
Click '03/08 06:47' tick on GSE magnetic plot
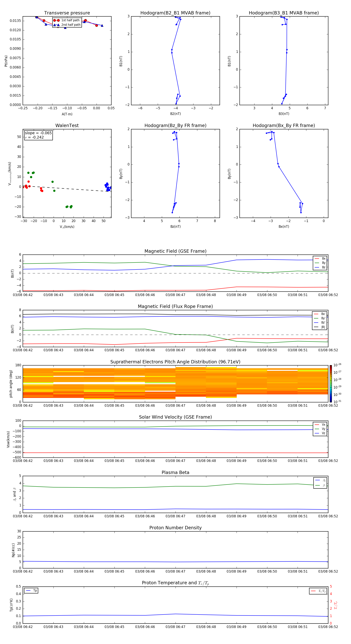tap(175, 295)
